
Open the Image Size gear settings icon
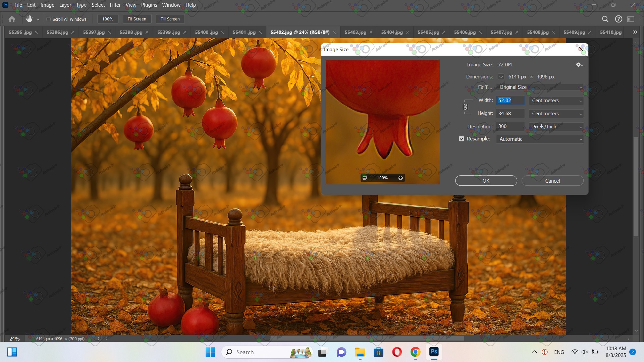click(579, 65)
